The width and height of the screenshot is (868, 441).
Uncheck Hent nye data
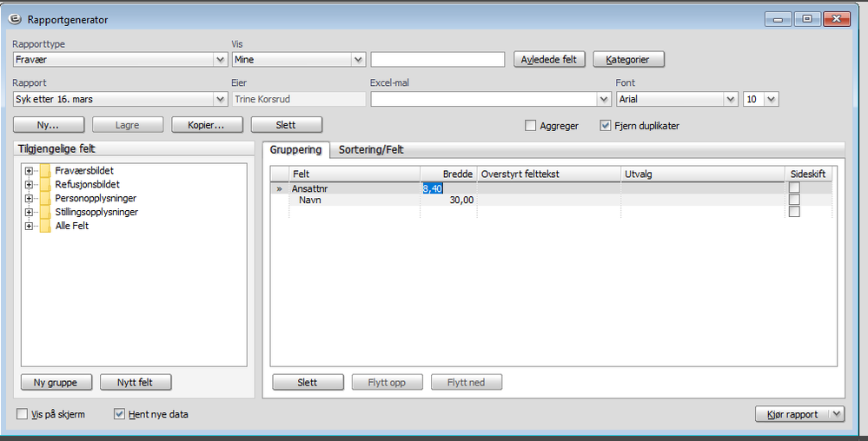coord(119,414)
